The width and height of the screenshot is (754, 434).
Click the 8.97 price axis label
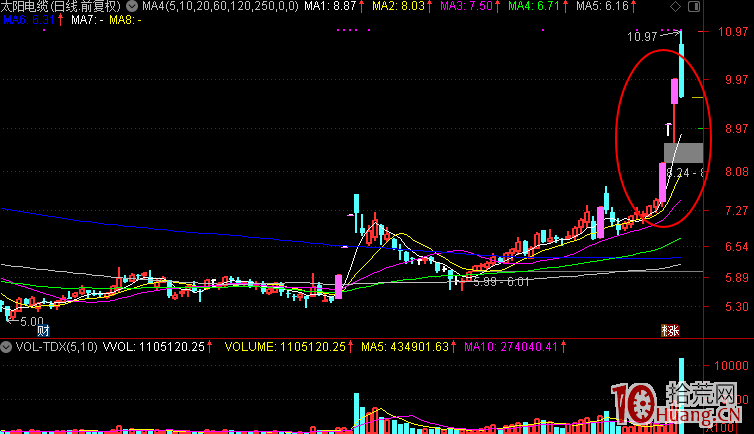pyautogui.click(x=737, y=129)
